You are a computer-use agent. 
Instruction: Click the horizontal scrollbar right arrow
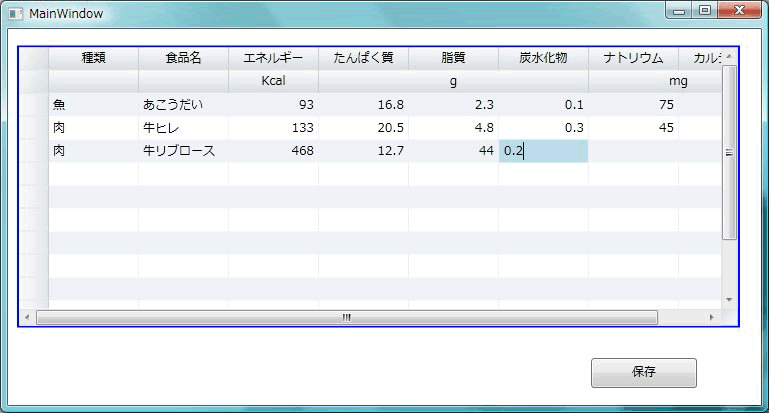(x=712, y=317)
